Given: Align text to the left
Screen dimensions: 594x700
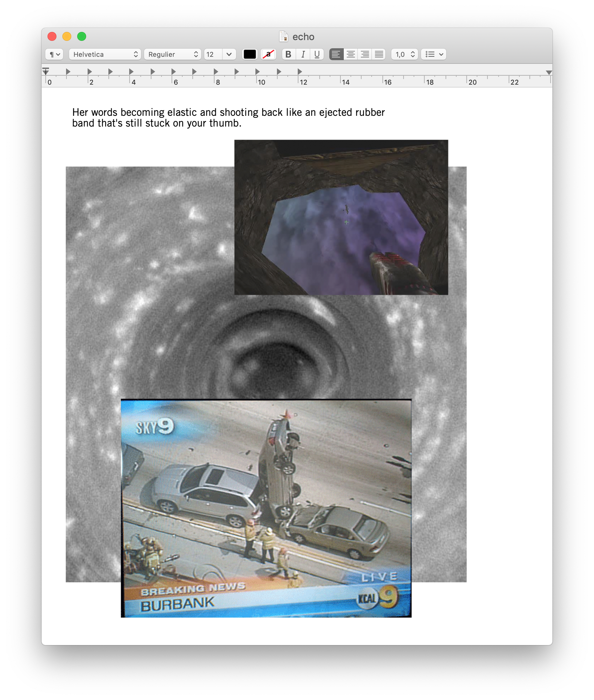Looking at the screenshot, I should tap(336, 54).
